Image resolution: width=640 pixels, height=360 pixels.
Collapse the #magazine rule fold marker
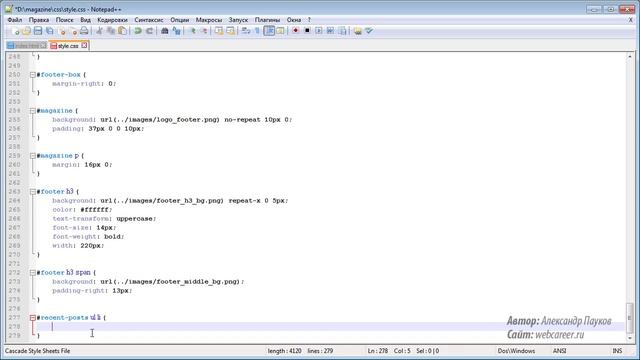click(33, 111)
